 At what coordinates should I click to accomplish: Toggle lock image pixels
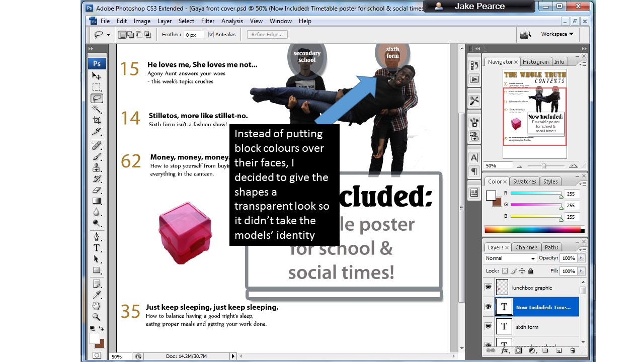coord(514,271)
